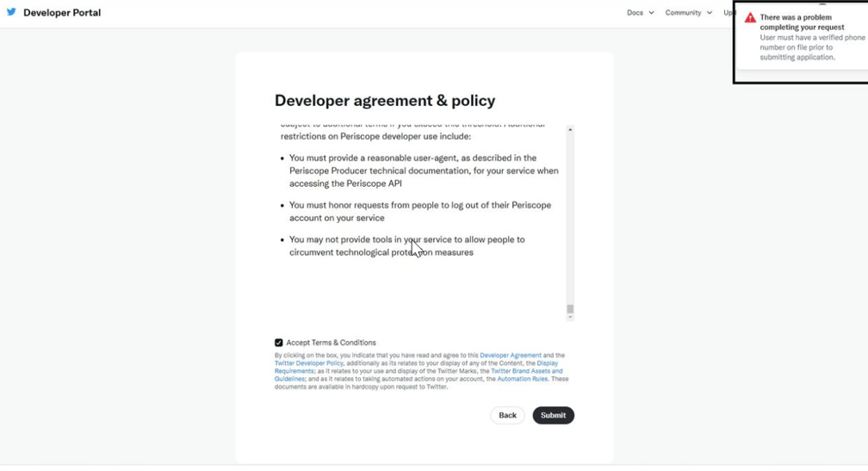Click the Accept Terms & Conditions label
This screenshot has height=471, width=868.
point(331,343)
